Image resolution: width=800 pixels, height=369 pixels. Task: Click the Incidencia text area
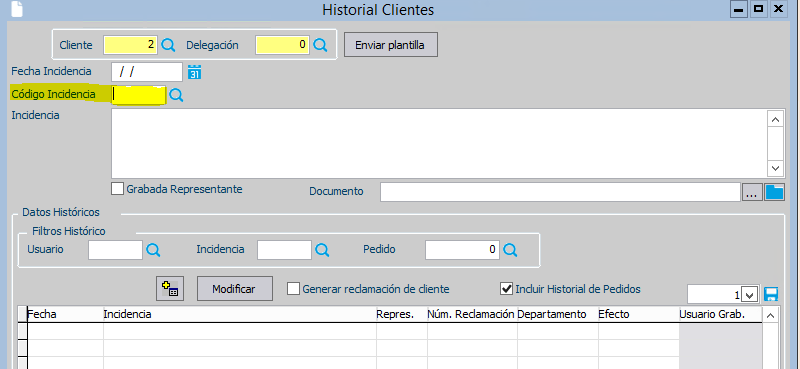(440, 143)
